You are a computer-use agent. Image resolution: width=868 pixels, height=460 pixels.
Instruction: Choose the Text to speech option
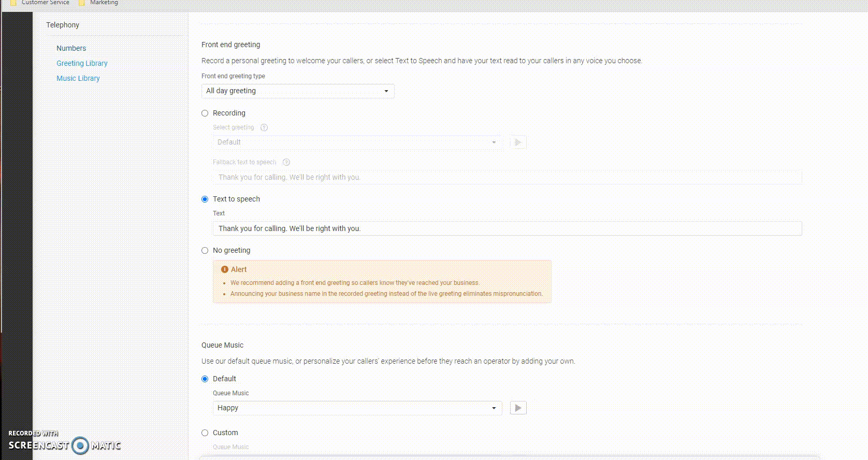click(x=205, y=199)
